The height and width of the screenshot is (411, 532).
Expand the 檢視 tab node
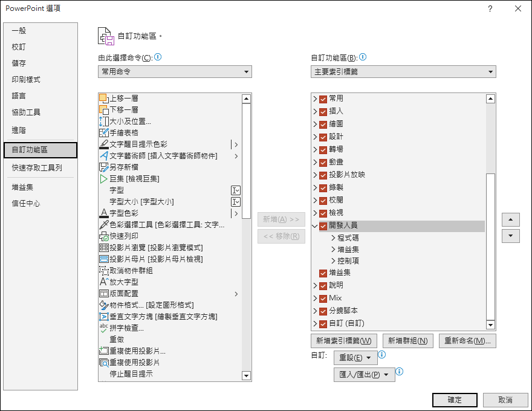pos(315,213)
